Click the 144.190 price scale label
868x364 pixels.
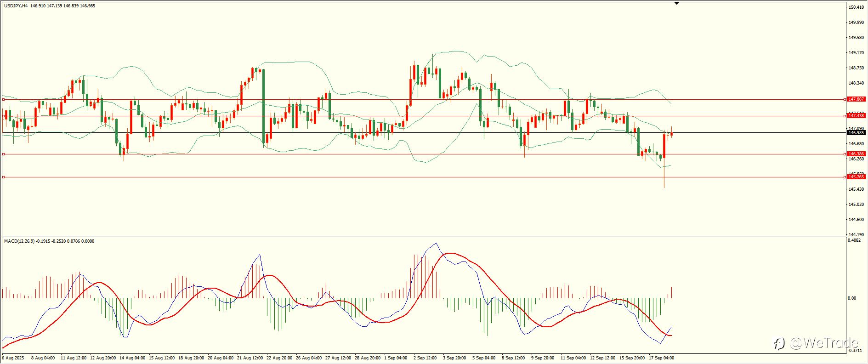click(856, 235)
